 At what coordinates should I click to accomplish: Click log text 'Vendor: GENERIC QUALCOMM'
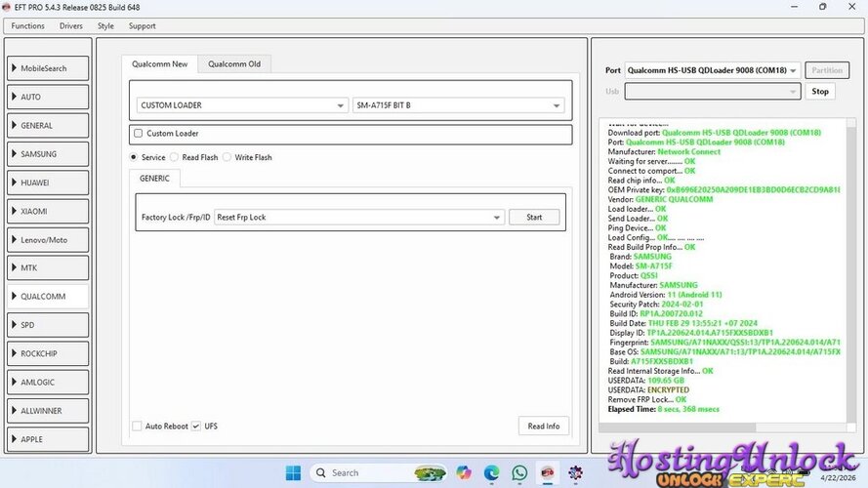[x=660, y=199]
